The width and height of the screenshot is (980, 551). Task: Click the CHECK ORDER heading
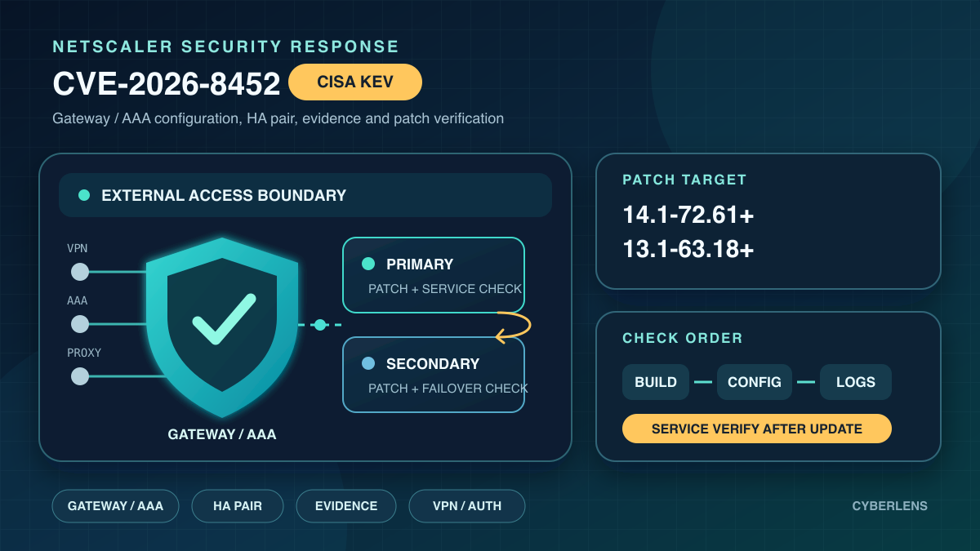(x=683, y=338)
